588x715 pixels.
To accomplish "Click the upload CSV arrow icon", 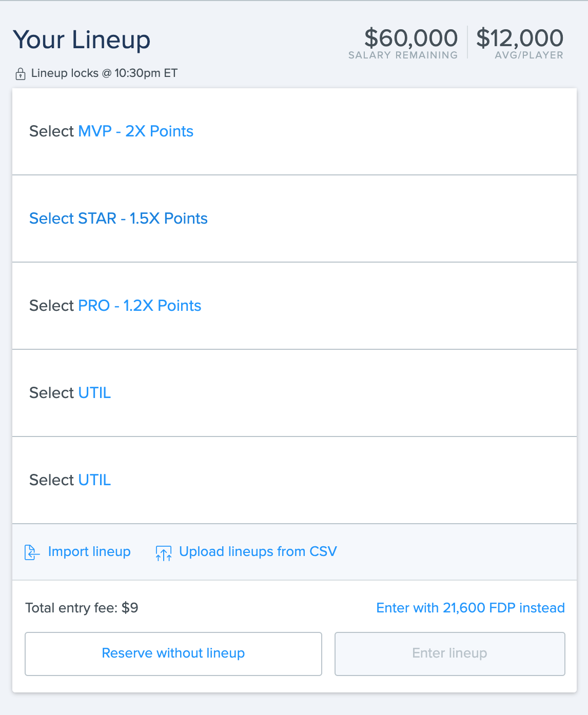I will point(163,552).
